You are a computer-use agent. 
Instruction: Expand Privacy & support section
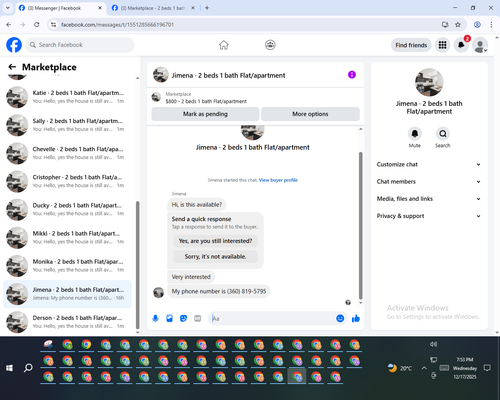pyautogui.click(x=429, y=216)
